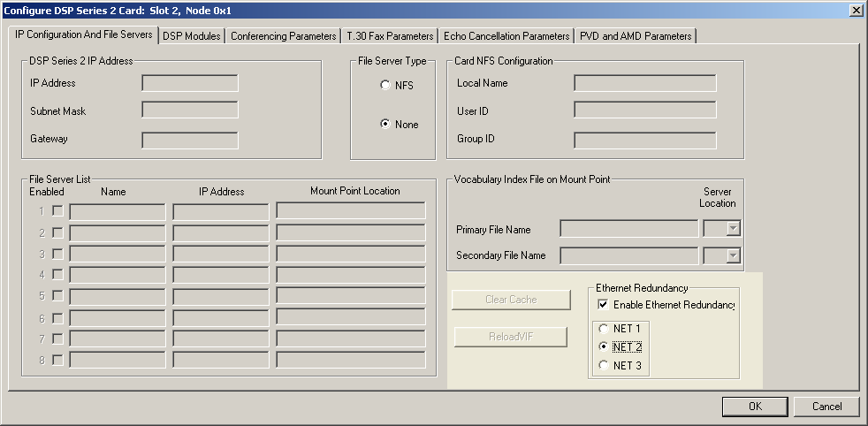Pick the NET 2 radio option
Image resolution: width=868 pixels, height=426 pixels.
[x=604, y=347]
